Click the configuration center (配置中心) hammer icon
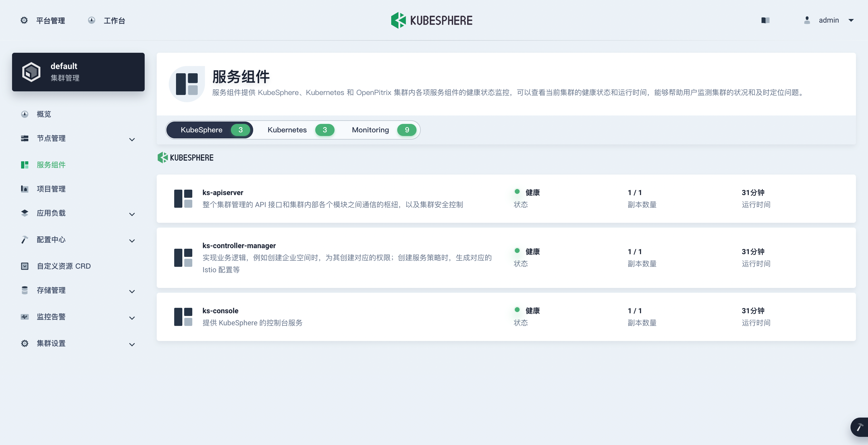Screen dimensions: 868x445 click(25, 239)
